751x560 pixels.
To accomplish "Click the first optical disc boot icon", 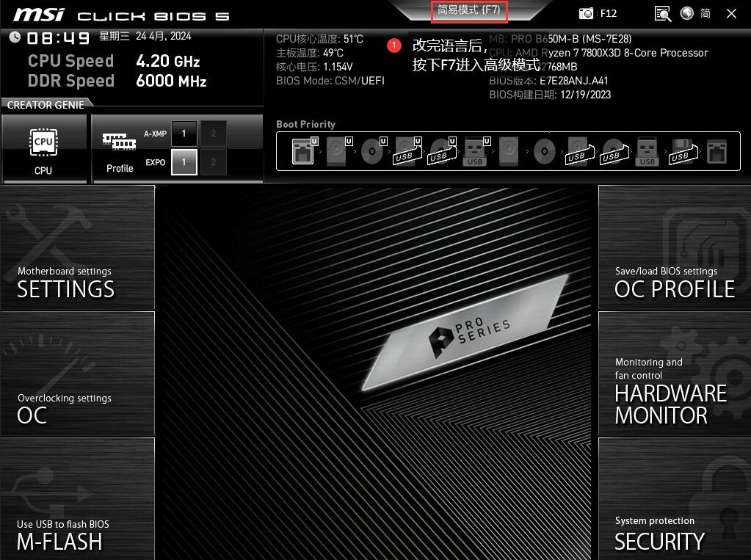I will 371,151.
